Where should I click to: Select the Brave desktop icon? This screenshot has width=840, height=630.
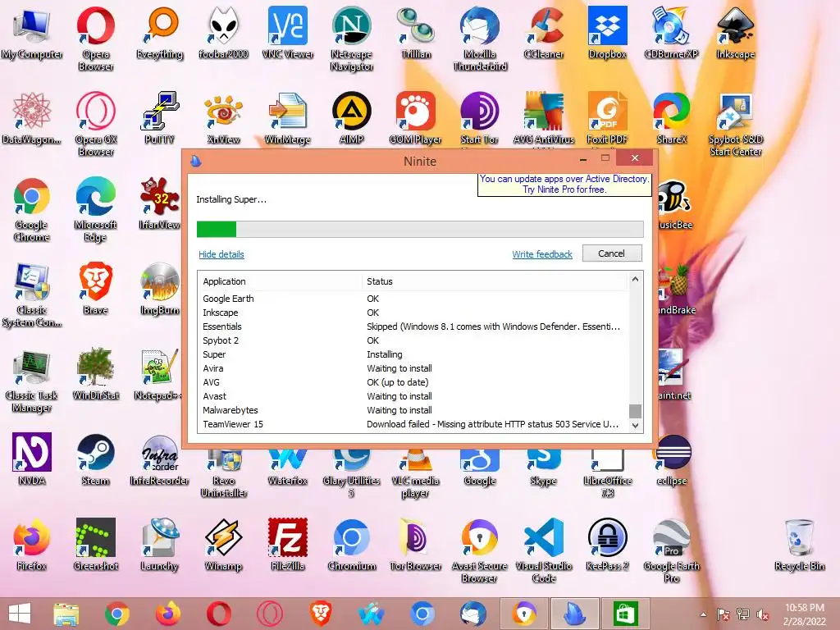[95, 288]
